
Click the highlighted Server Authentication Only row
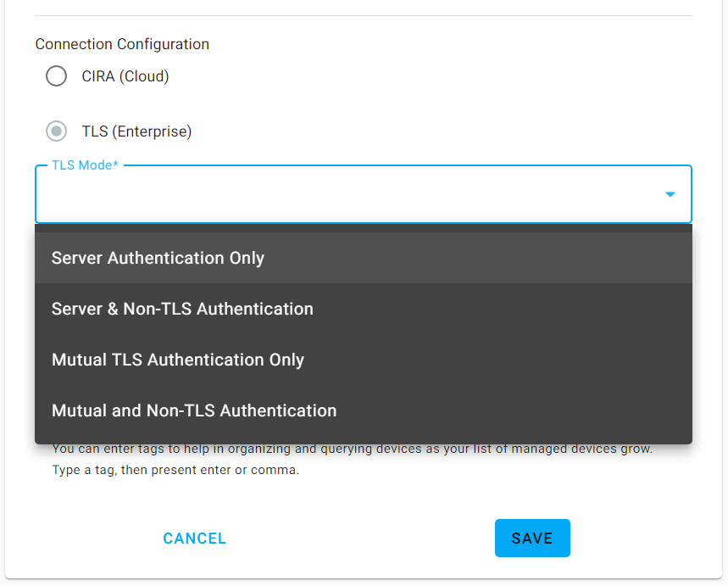[158, 258]
